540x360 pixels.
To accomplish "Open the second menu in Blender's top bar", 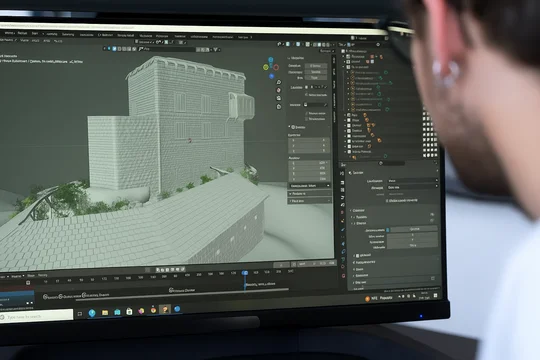I will (x=22, y=33).
